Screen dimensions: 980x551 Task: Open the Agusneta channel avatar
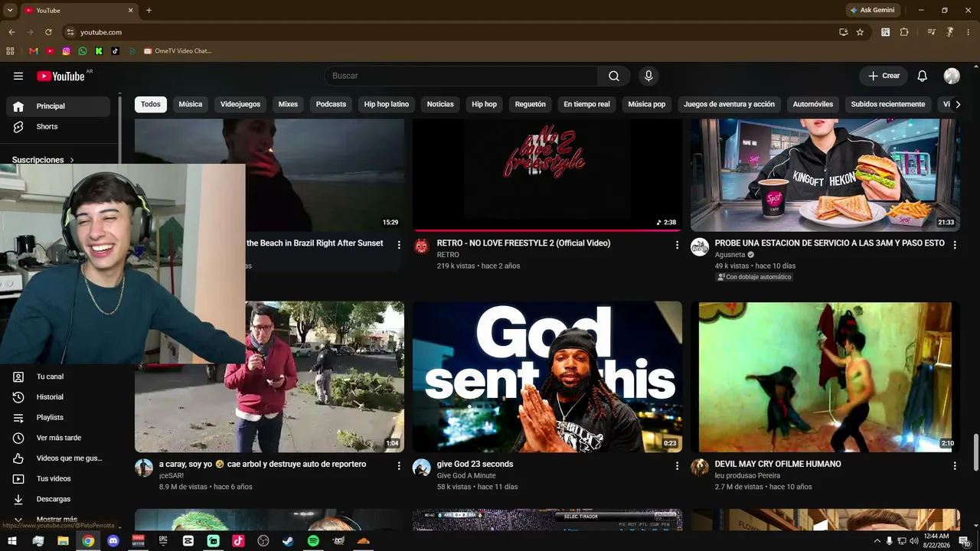[700, 246]
